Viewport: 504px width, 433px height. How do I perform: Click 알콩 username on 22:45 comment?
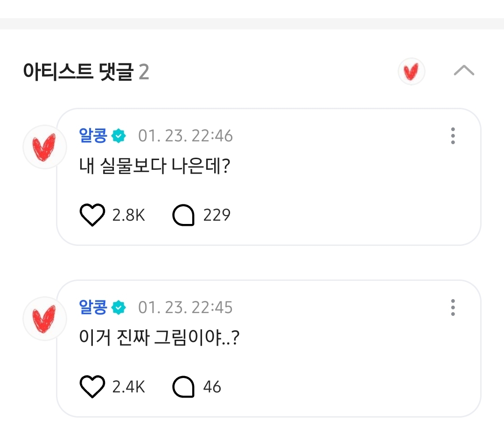click(x=93, y=307)
